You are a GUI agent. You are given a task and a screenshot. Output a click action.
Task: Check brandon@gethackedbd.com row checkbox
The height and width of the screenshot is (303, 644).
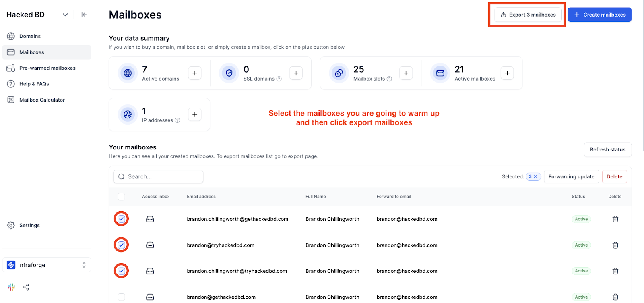pyautogui.click(x=121, y=297)
